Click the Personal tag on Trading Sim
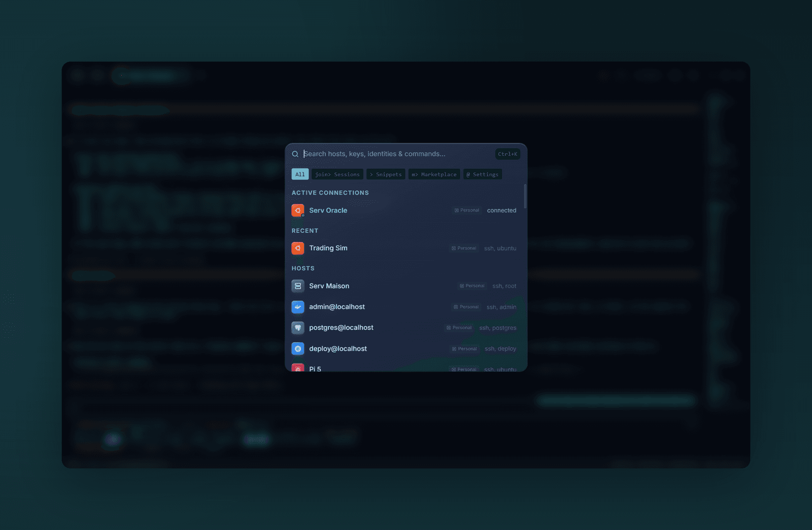The width and height of the screenshot is (812, 530). click(x=464, y=249)
